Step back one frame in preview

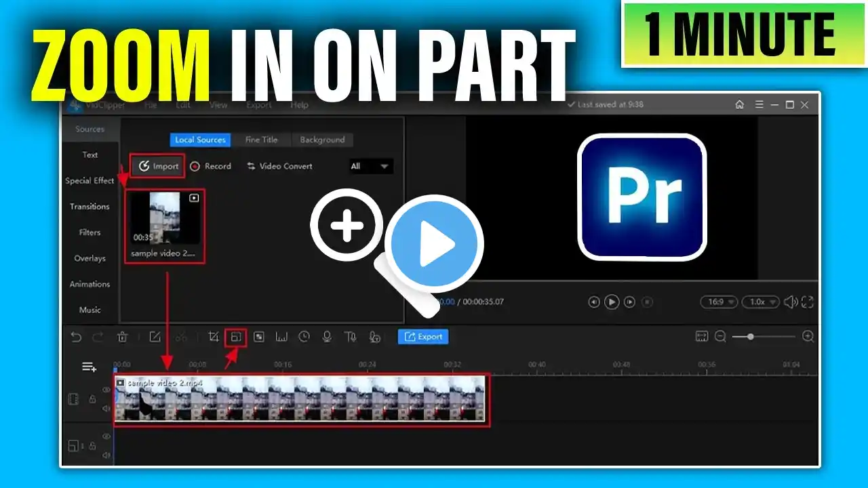(594, 302)
